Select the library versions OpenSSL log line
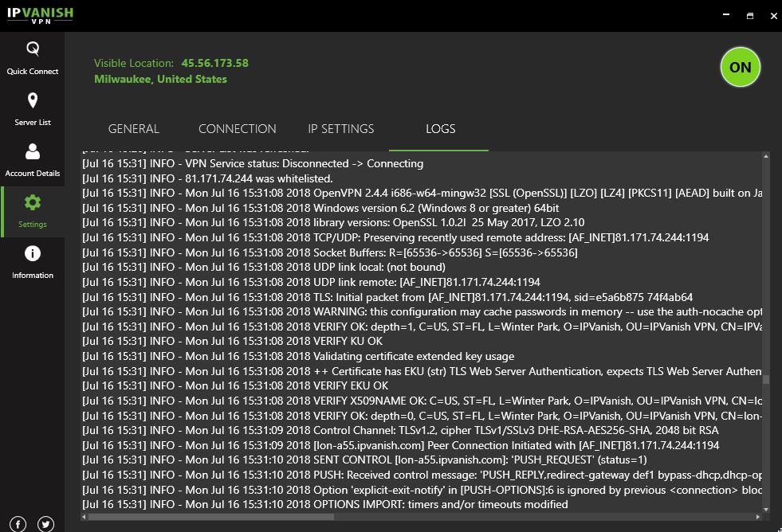The width and height of the screenshot is (782, 532). pyautogui.click(x=333, y=222)
